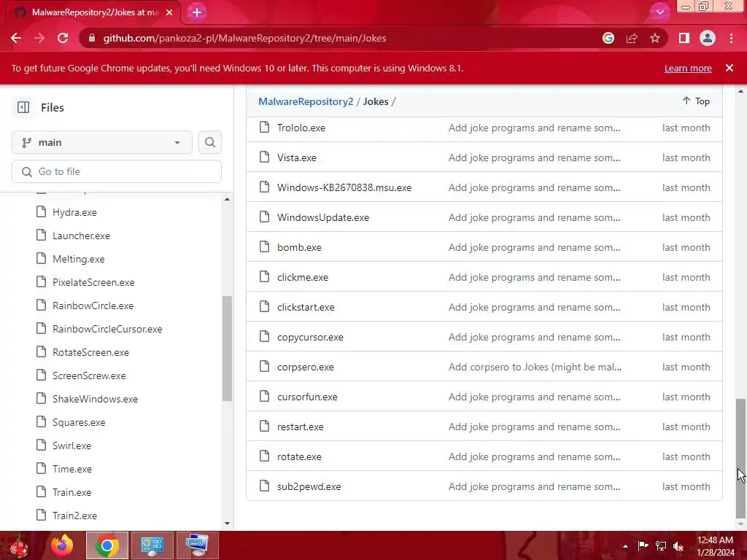Viewport: 747px width, 560px height.
Task: Select Hydra.exe in the file tree
Action: pos(74,212)
